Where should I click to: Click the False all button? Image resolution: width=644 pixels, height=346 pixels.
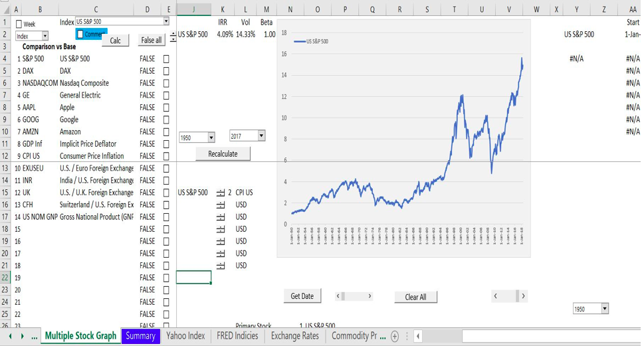coord(151,40)
